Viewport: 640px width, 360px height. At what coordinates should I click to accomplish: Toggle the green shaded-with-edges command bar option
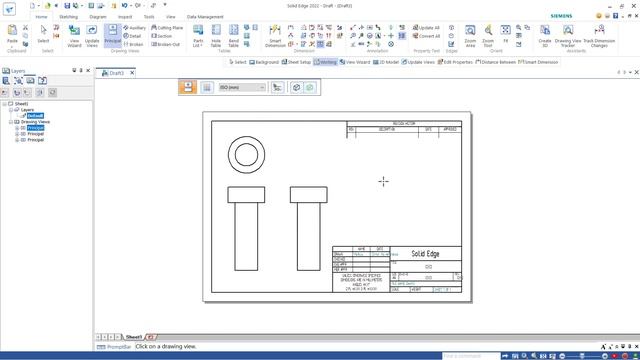click(x=310, y=87)
